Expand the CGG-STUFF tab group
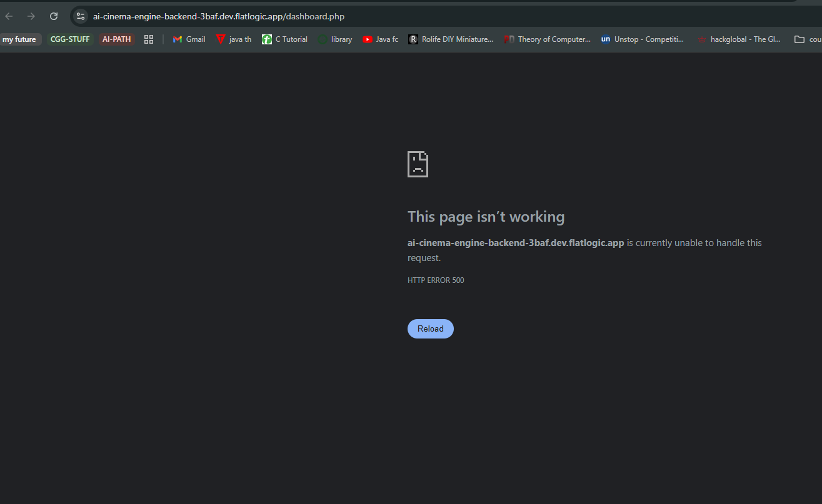 pyautogui.click(x=70, y=39)
